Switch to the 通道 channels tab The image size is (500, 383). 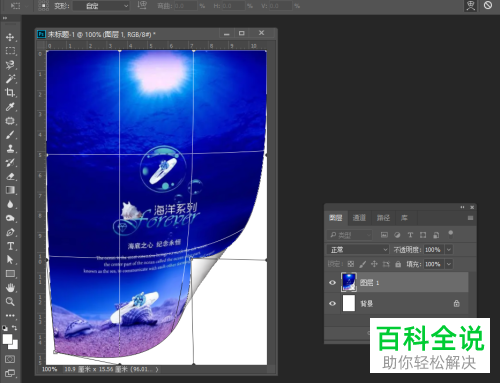point(359,218)
